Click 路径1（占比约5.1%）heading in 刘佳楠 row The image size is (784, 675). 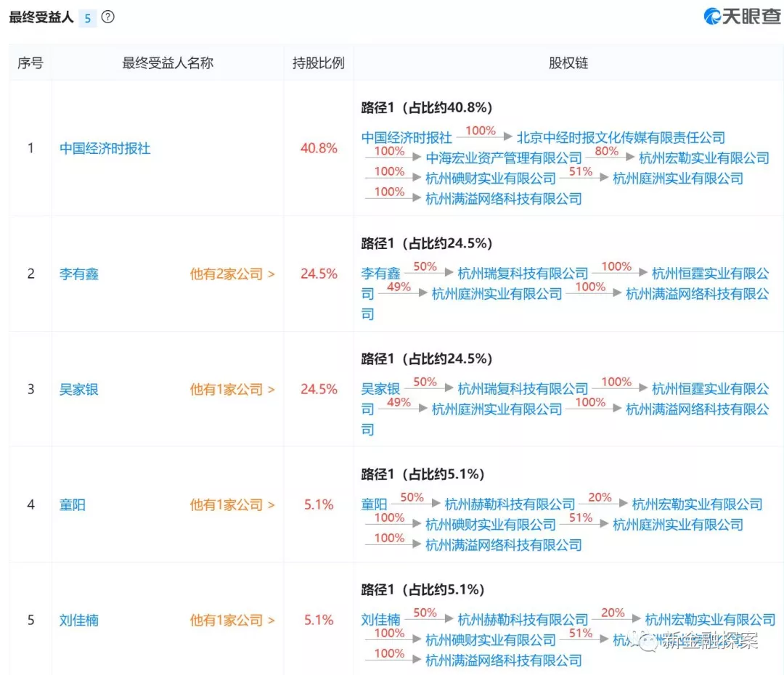point(422,590)
